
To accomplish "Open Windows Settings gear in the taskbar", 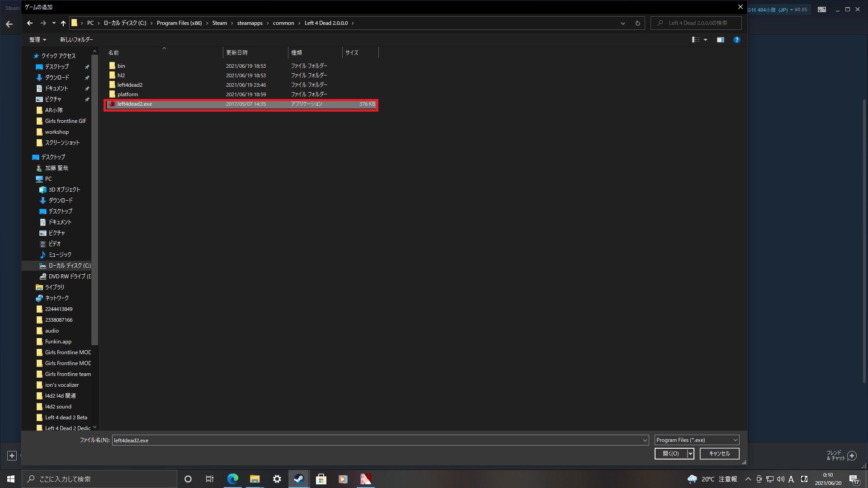I will (277, 479).
